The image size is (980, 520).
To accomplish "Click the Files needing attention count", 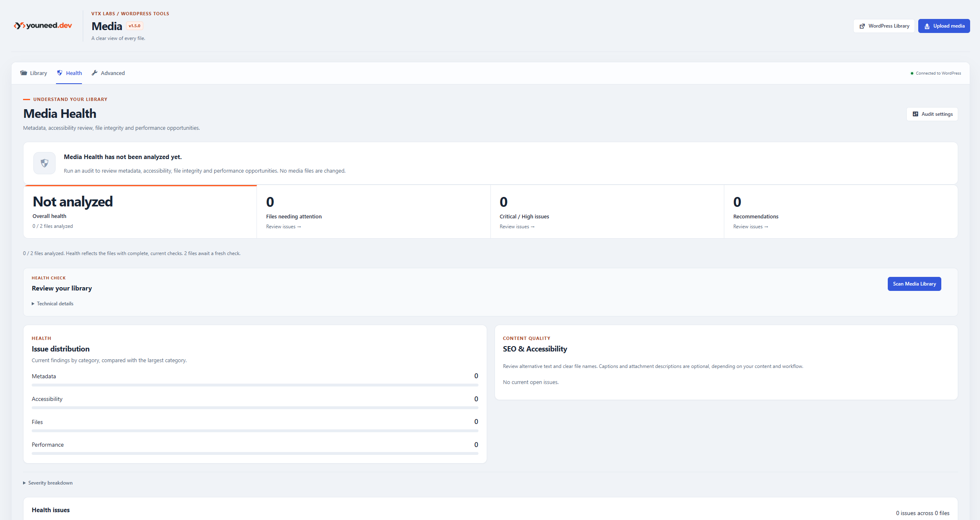I will pos(270,202).
